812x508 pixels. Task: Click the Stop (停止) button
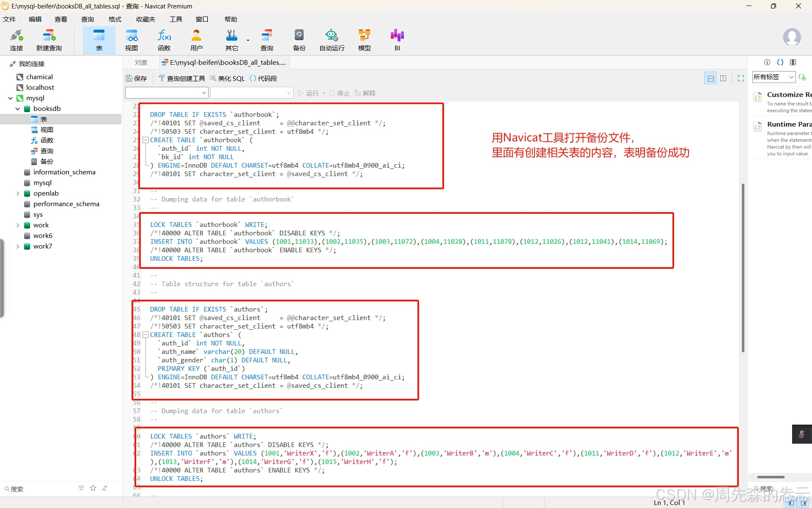(340, 93)
